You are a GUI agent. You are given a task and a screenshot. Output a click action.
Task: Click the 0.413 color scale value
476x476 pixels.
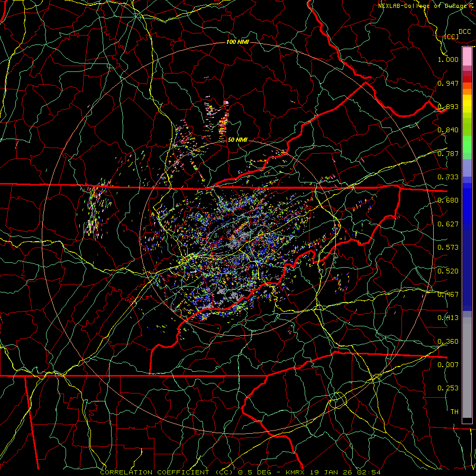coord(448,318)
